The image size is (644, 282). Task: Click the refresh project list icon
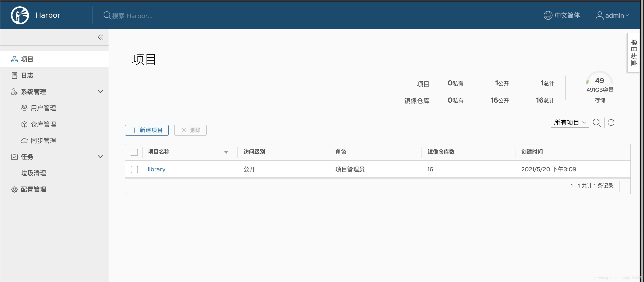tap(611, 122)
